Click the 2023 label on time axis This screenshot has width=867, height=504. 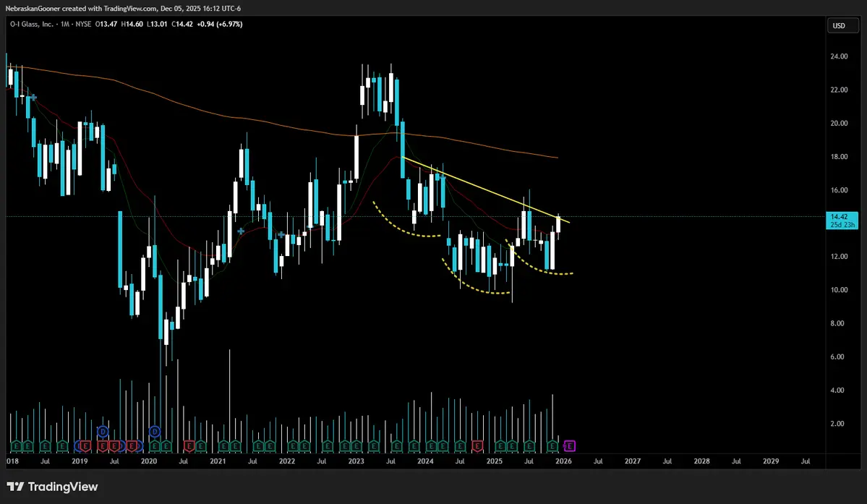point(356,461)
